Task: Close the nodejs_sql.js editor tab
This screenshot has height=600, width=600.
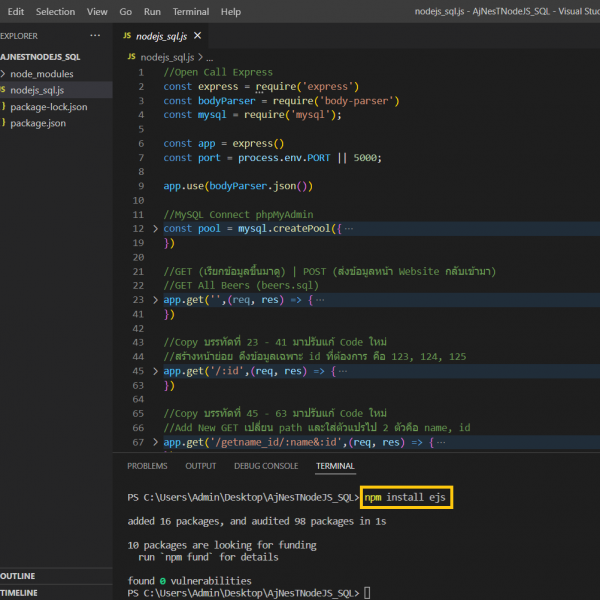Action: 196,35
